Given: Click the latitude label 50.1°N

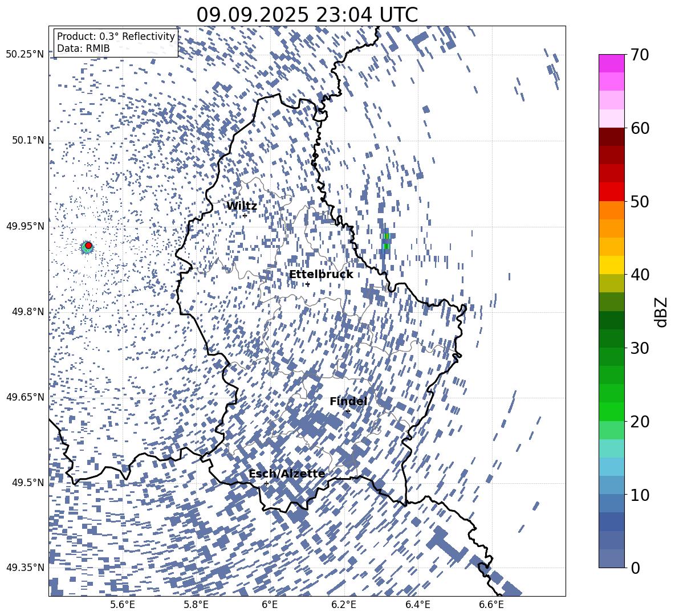Looking at the screenshot, I should 28,141.
